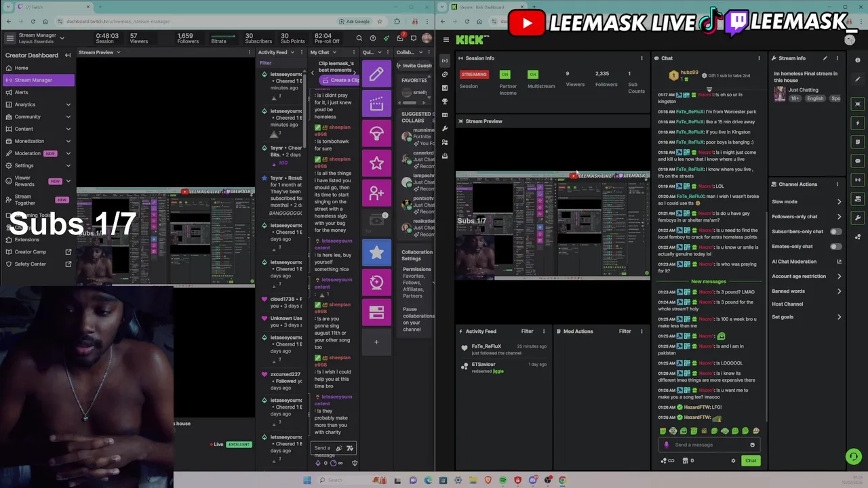This screenshot has height=488, width=868.
Task: Toggle Subscribers-only chat switch
Action: click(x=836, y=232)
